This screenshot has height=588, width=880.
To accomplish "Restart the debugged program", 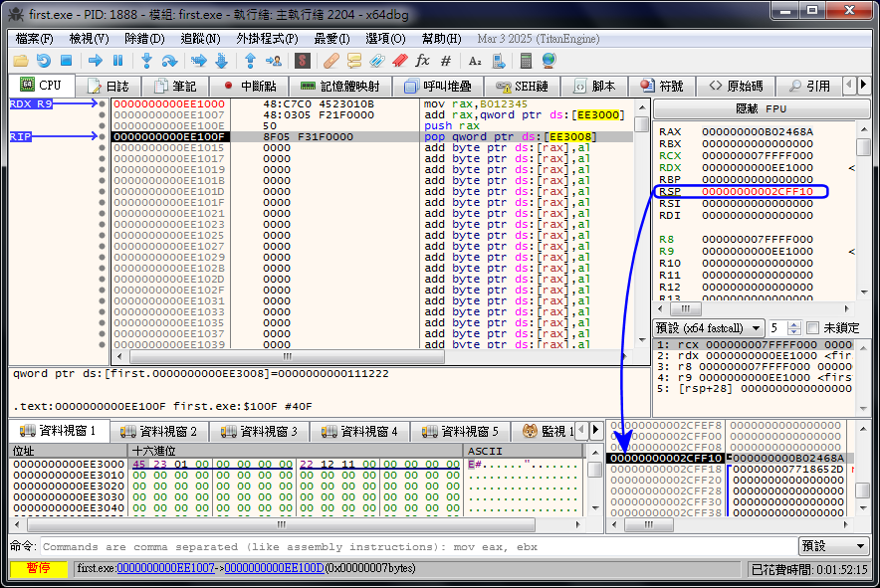I will point(43,61).
